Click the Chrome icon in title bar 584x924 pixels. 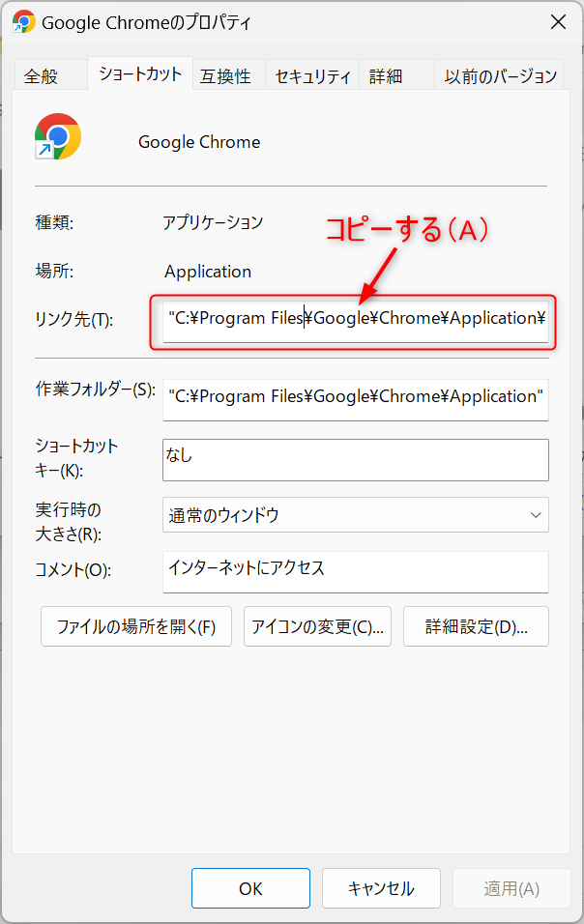pyautogui.click(x=24, y=22)
